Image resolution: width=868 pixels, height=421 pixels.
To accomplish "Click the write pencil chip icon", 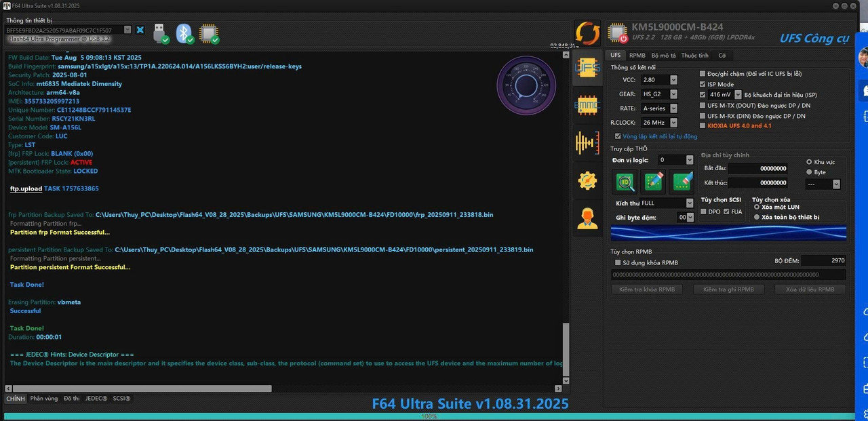I will point(654,181).
